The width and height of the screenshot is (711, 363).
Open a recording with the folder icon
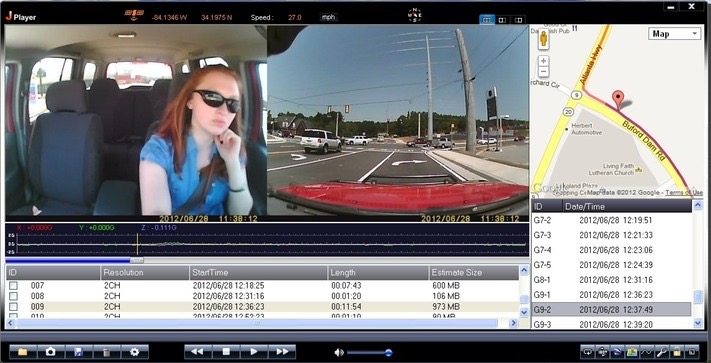(23, 352)
